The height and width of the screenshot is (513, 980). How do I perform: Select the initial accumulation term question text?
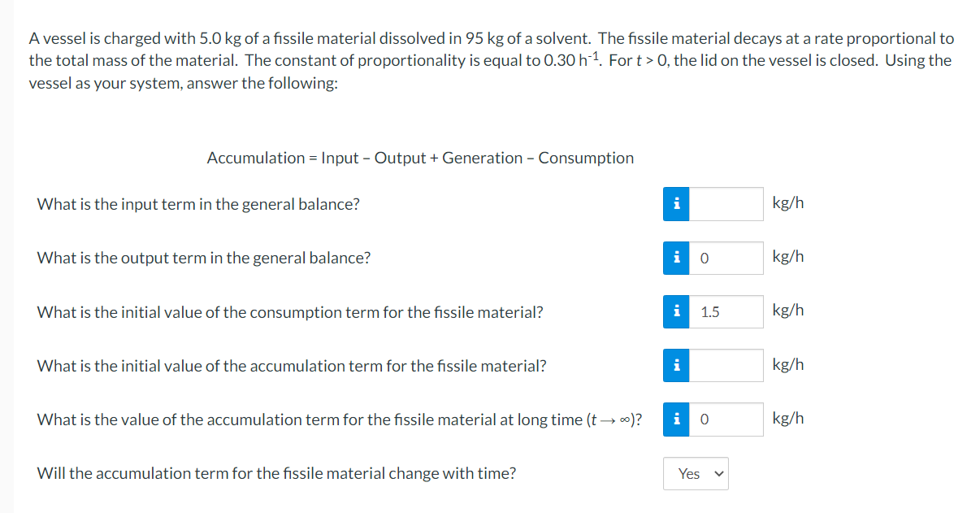click(x=292, y=365)
